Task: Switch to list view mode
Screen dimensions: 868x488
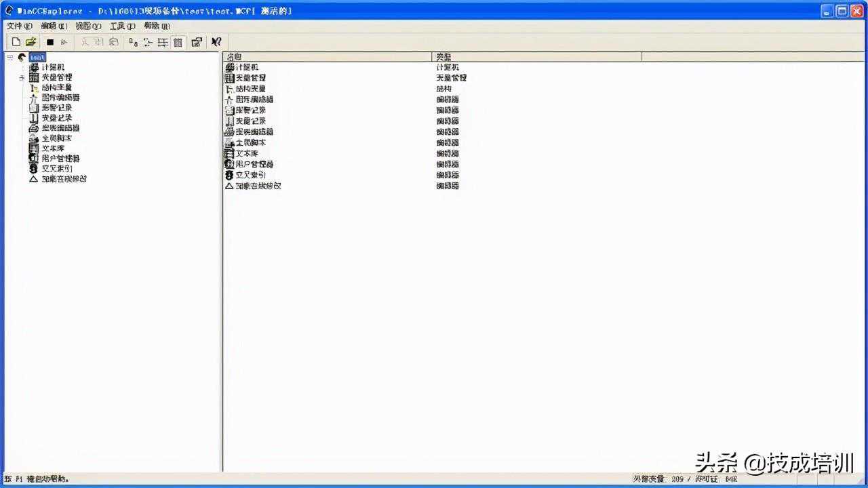Action: tap(163, 42)
